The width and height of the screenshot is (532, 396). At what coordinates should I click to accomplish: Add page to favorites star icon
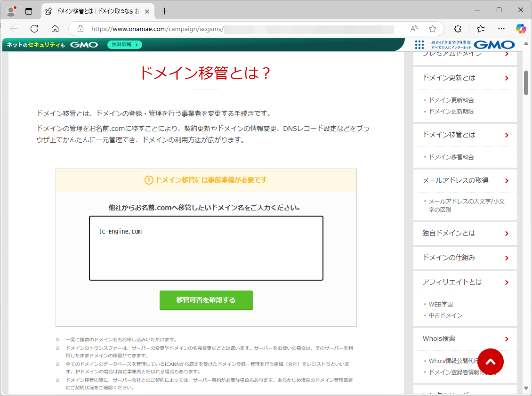click(x=433, y=28)
